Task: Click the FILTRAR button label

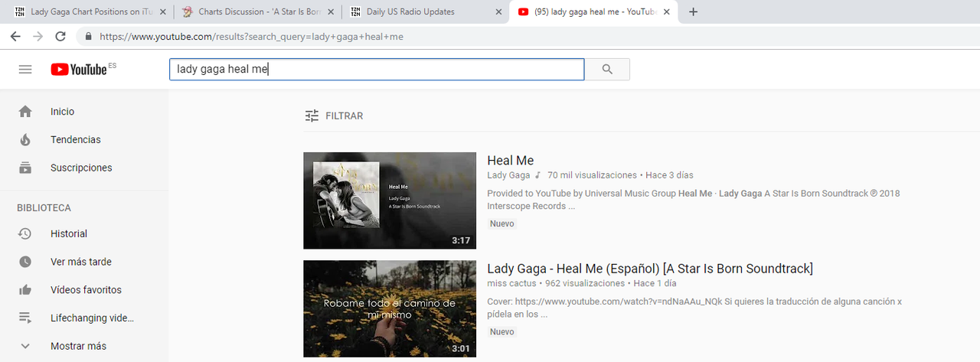Action: pyautogui.click(x=345, y=116)
